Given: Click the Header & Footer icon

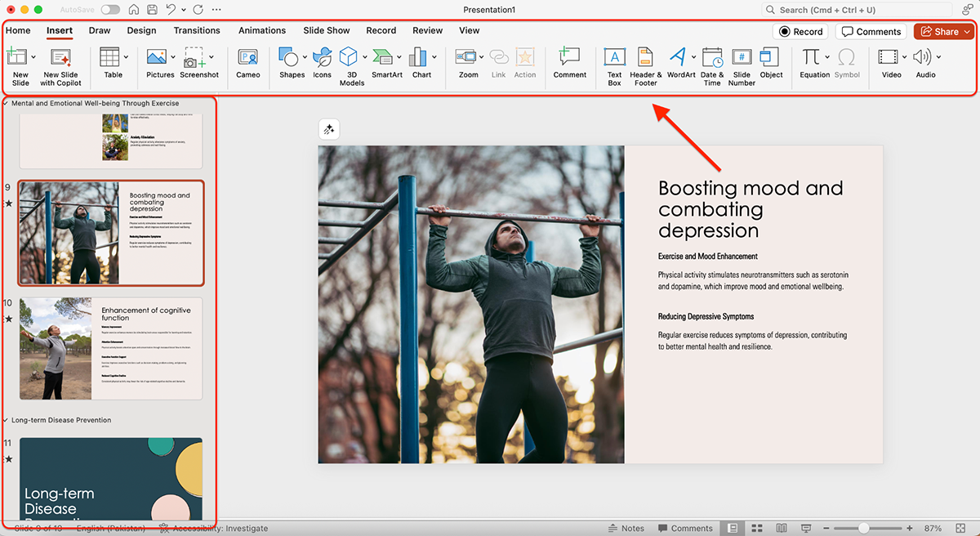Looking at the screenshot, I should click(645, 64).
